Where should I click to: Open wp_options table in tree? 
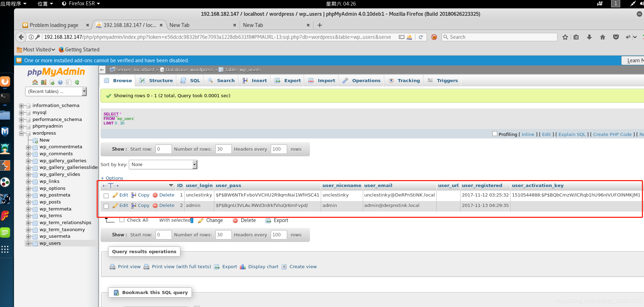point(53,188)
